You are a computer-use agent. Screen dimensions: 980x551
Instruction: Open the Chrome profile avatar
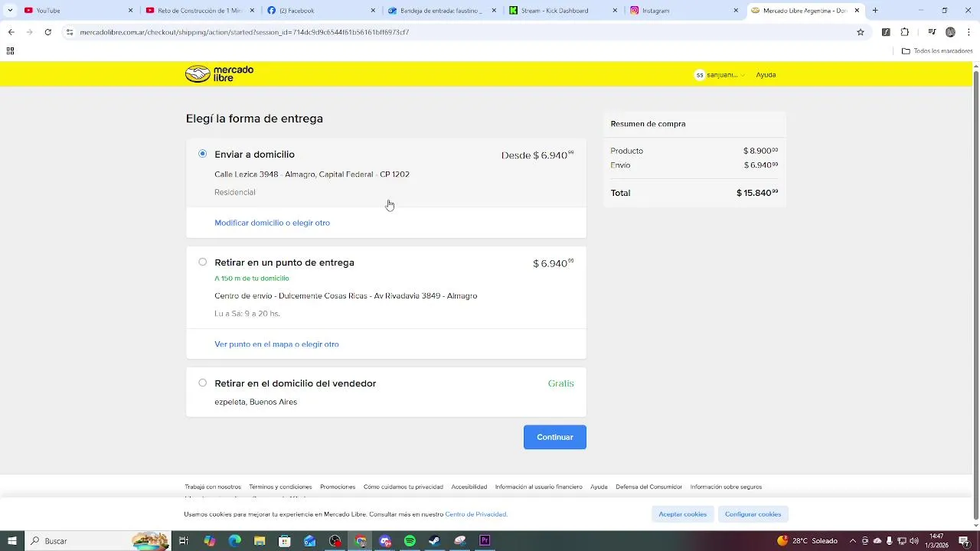click(950, 32)
